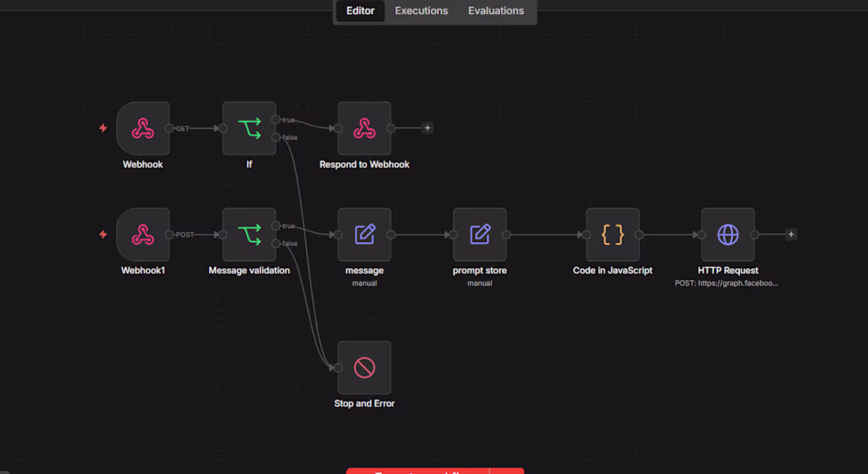Select the Respond to Webhook node

tap(365, 129)
